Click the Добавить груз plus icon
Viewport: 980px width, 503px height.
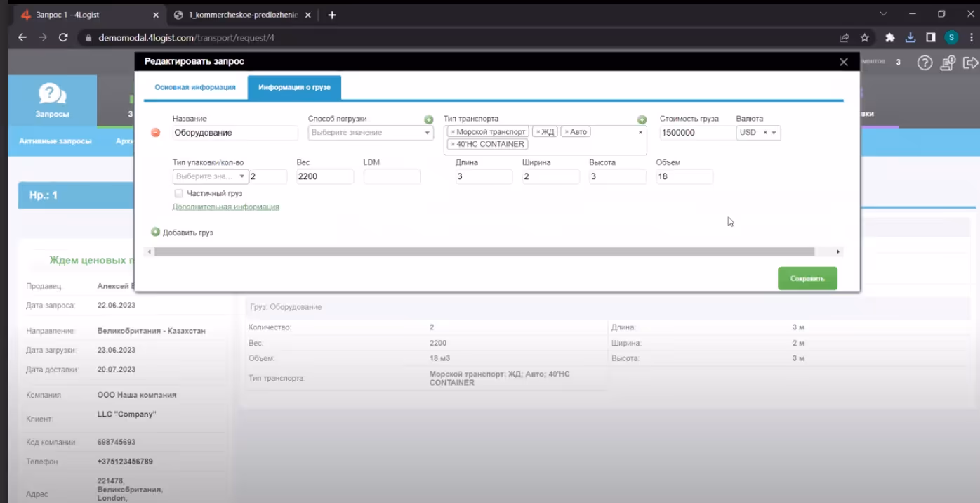[x=156, y=232]
